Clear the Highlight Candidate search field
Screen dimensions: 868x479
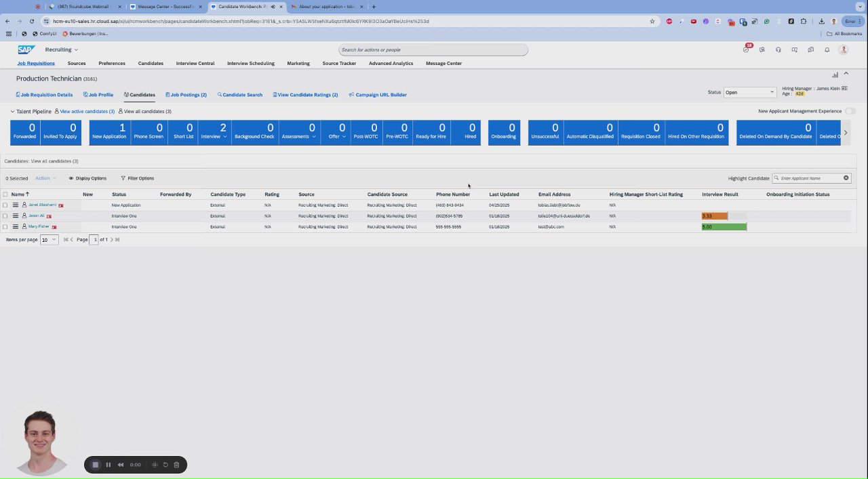pos(846,178)
